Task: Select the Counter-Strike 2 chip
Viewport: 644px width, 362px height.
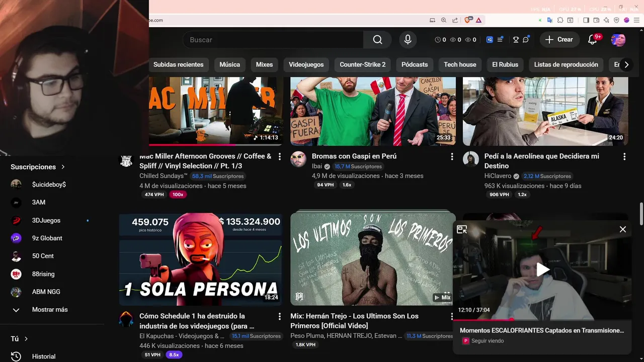Action: coord(363,64)
